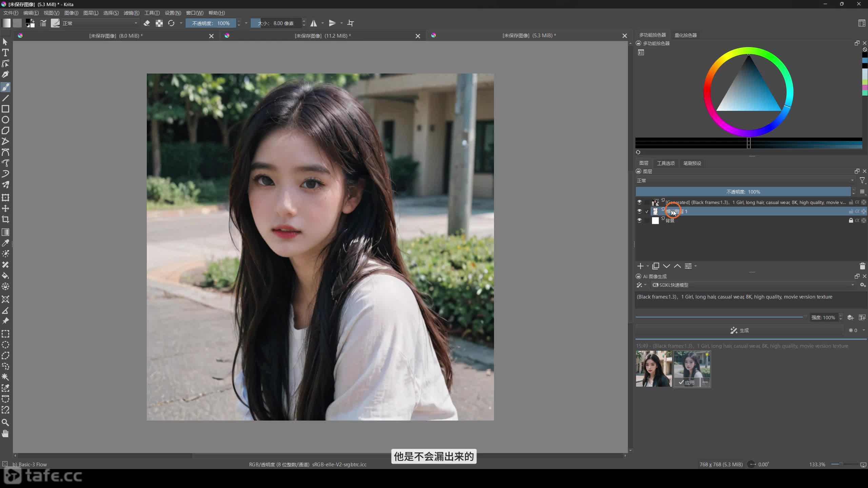Select the Bezier Curve tool
The image size is (868, 488).
5,152
